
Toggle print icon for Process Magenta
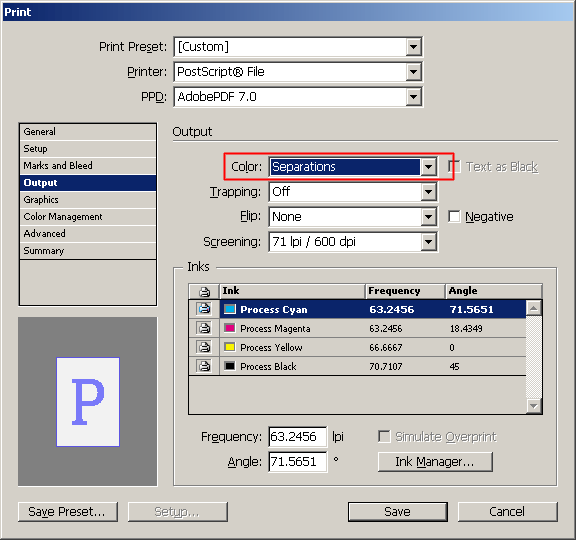pos(204,328)
